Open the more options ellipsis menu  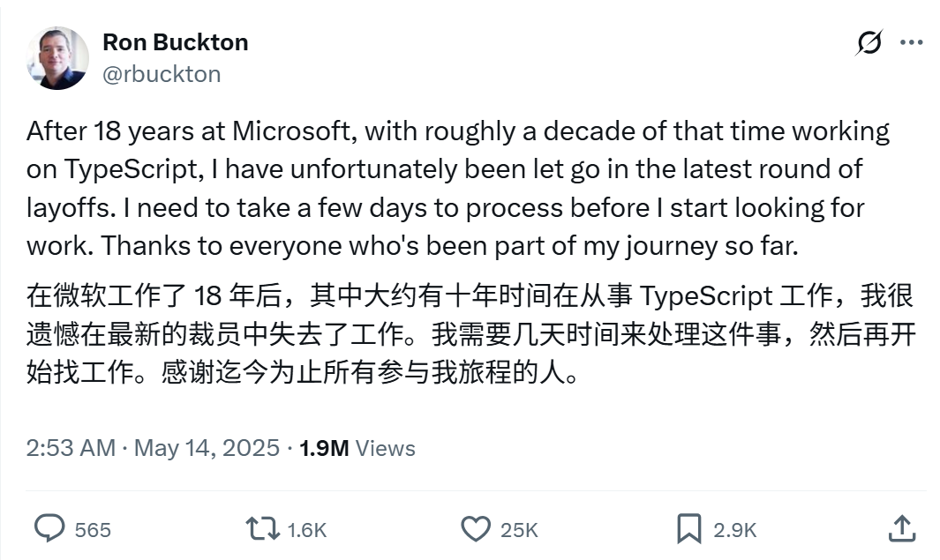pyautogui.click(x=910, y=41)
